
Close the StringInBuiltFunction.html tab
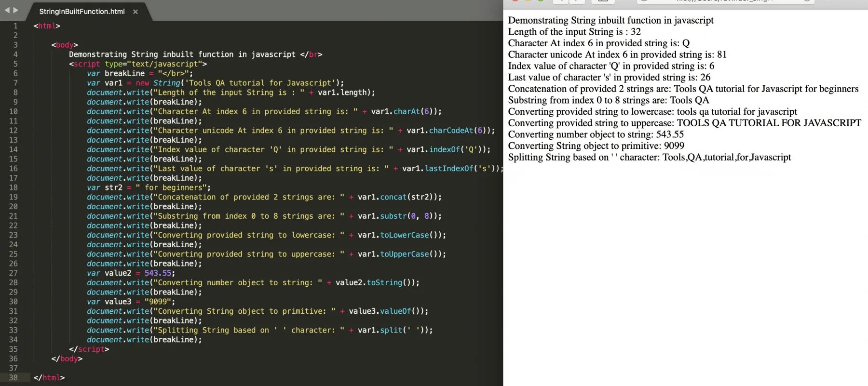(136, 12)
